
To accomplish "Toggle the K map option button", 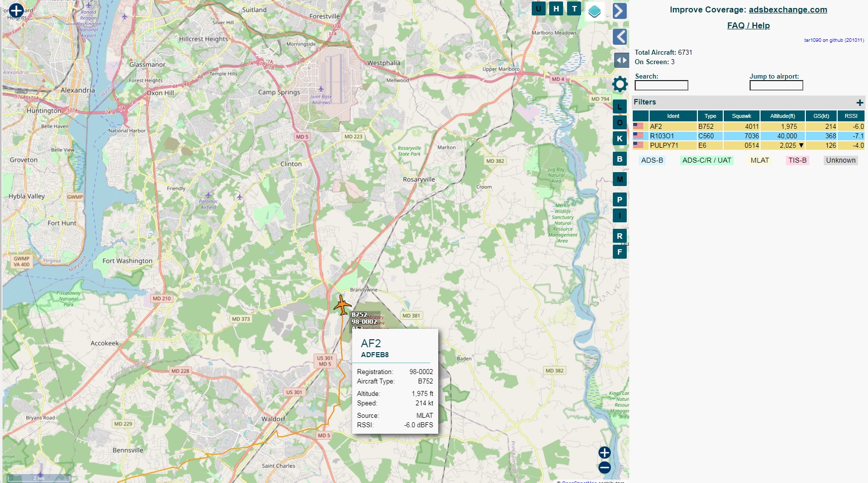I will point(619,139).
